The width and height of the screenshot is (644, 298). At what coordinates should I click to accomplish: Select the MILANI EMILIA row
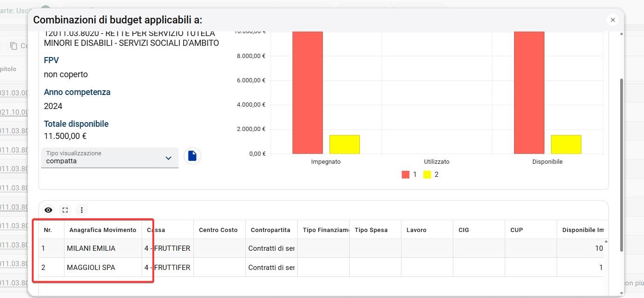point(322,248)
